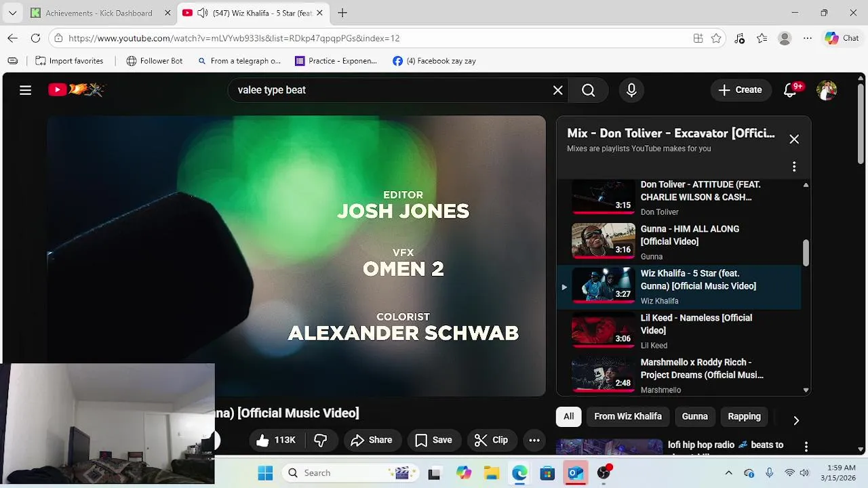The image size is (868, 488).
Task: Go to YouTube home via logo
Action: [77, 89]
